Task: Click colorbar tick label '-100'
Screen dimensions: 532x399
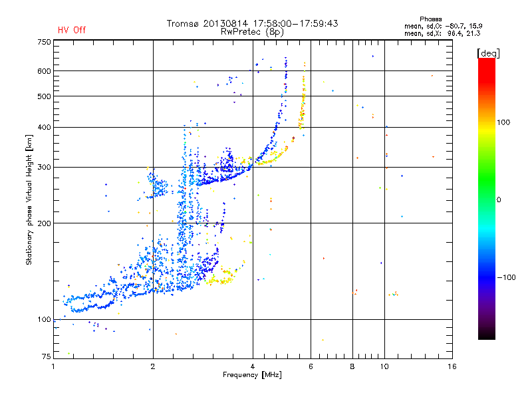Action: tap(507, 277)
